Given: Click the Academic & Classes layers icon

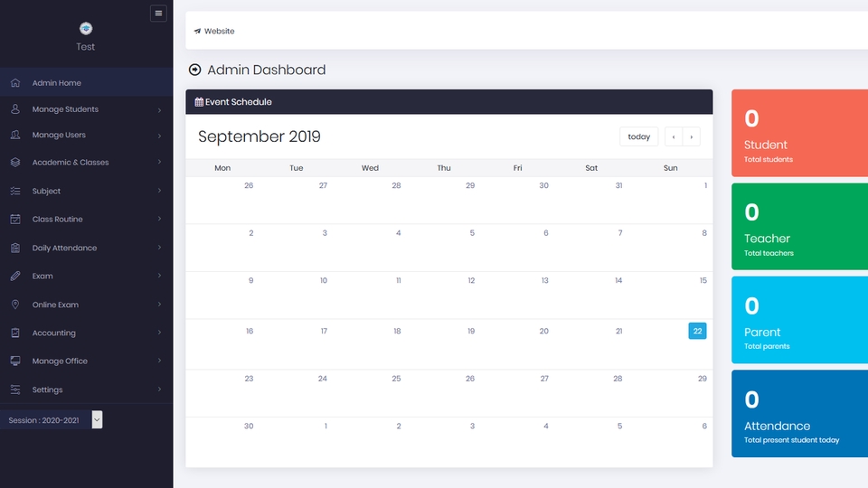Looking at the screenshot, I should coord(15,163).
